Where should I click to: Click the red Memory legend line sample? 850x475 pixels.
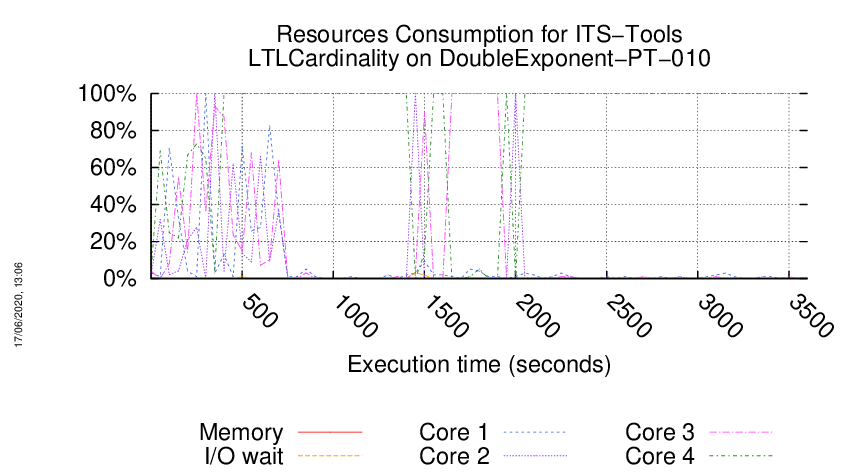tap(330, 432)
